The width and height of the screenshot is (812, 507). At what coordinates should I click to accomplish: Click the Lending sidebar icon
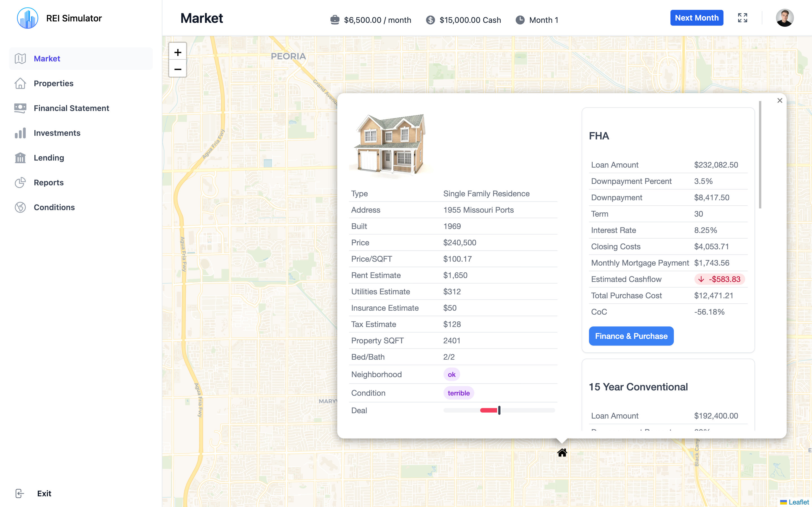21,158
